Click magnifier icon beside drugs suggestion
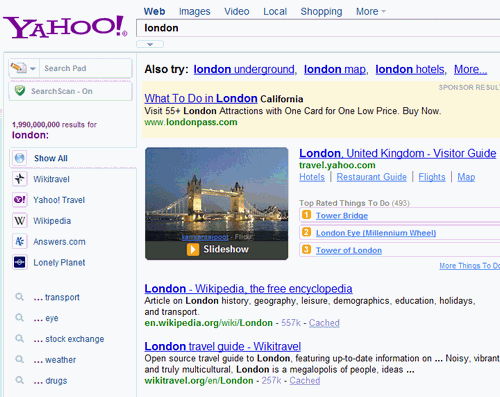The height and width of the screenshot is (397, 500). pos(20,380)
